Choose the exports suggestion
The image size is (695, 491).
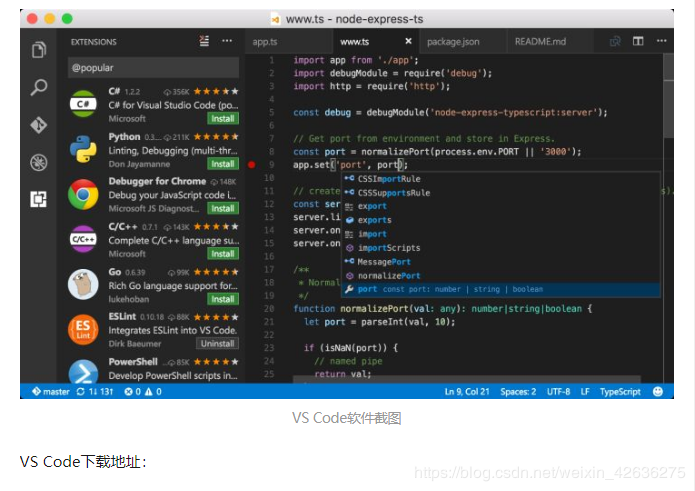click(500, 220)
